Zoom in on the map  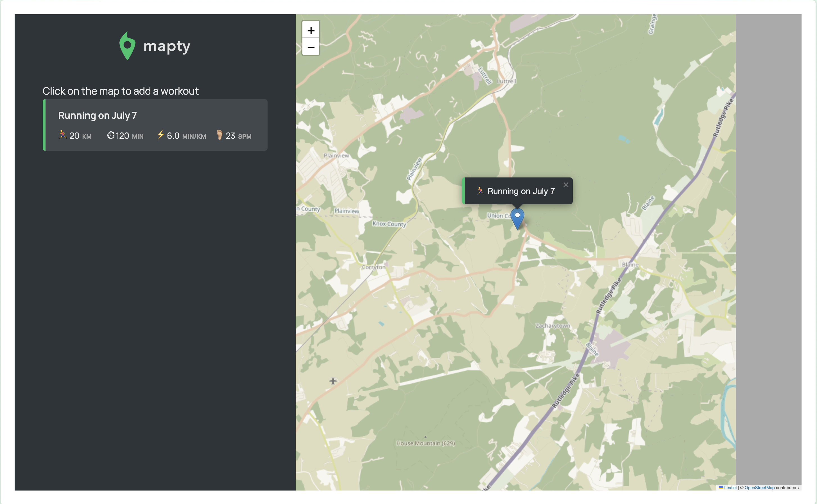click(311, 30)
